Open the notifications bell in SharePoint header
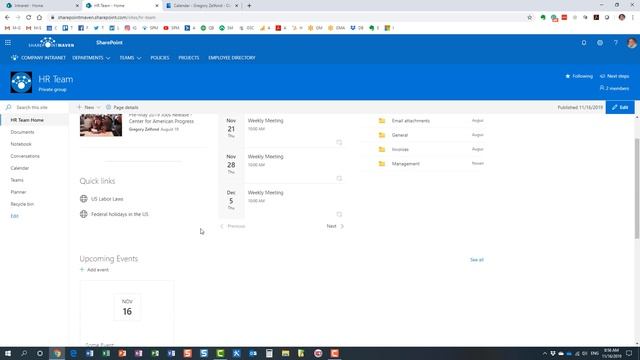The width and height of the screenshot is (640, 360). click(x=584, y=42)
